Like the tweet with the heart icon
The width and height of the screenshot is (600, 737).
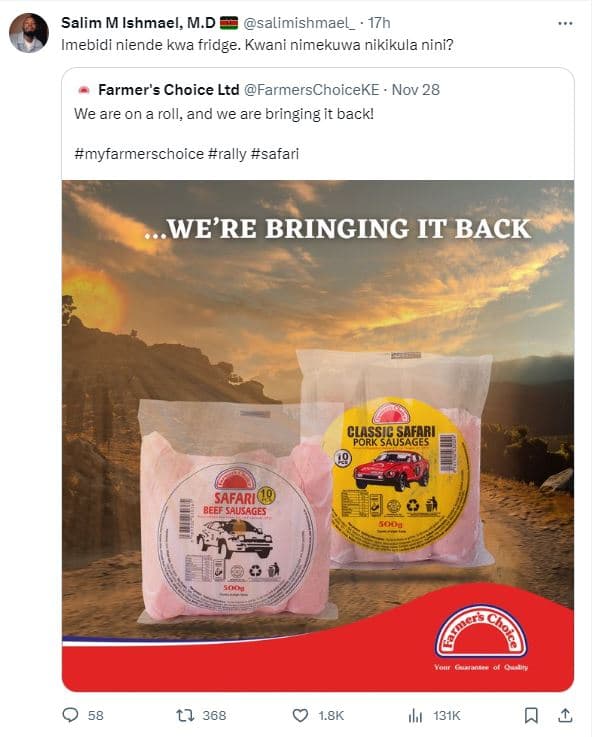click(300, 715)
